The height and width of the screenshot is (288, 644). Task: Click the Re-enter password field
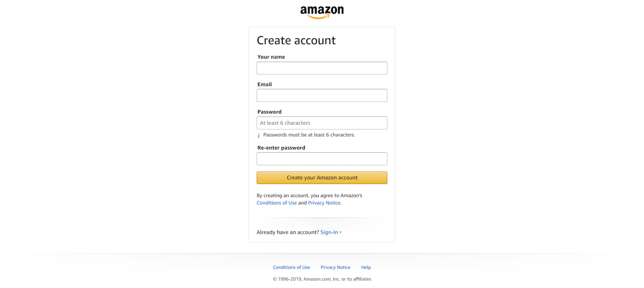click(x=322, y=158)
